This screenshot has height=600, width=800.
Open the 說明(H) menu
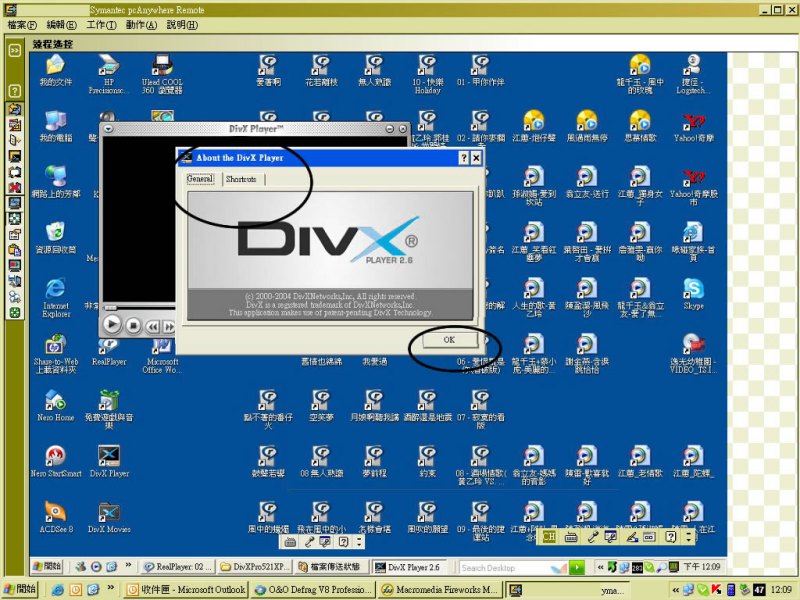click(182, 24)
